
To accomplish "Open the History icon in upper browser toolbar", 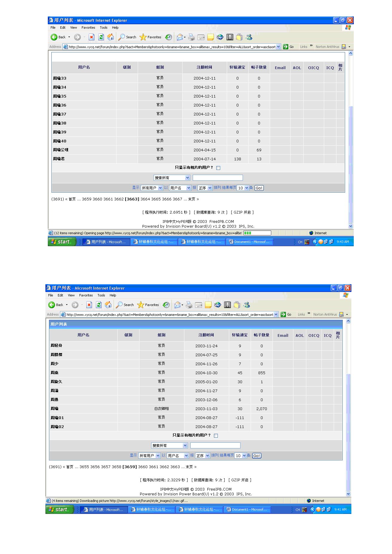I will (169, 37).
